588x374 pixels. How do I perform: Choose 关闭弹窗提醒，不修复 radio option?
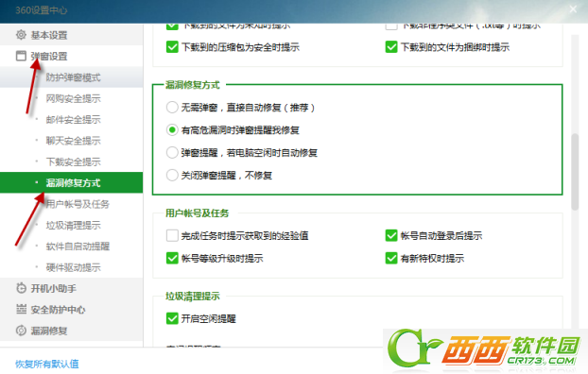[172, 175]
